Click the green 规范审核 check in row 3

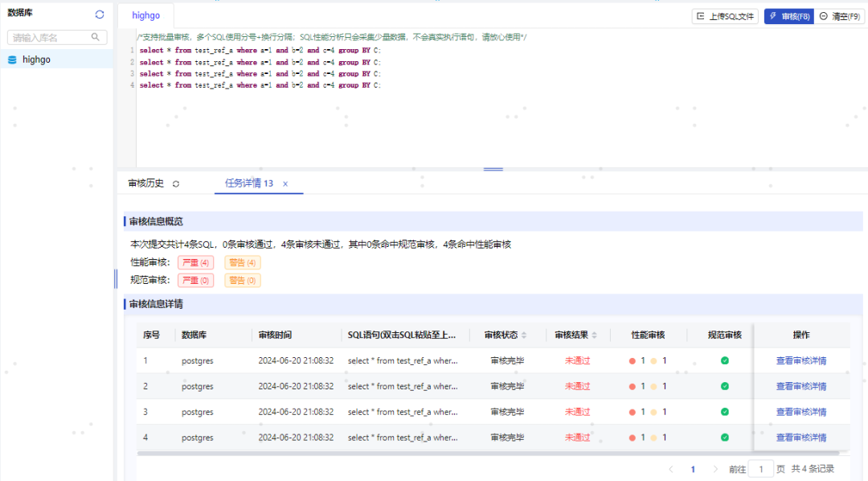pos(725,412)
